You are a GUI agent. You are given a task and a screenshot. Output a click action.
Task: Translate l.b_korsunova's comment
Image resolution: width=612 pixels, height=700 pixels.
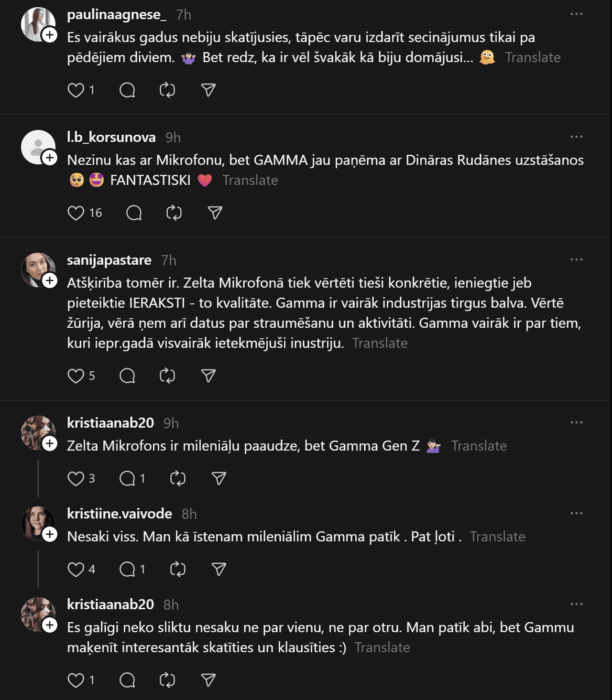[x=250, y=180]
